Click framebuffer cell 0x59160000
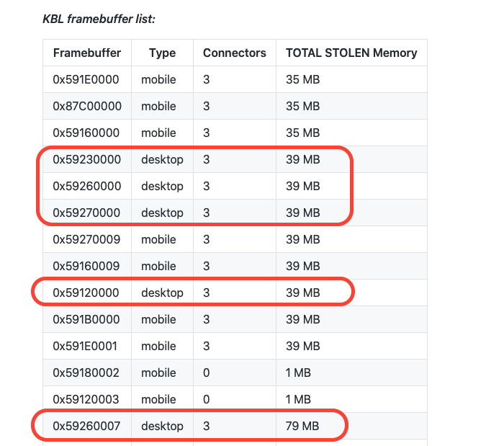 coord(86,133)
